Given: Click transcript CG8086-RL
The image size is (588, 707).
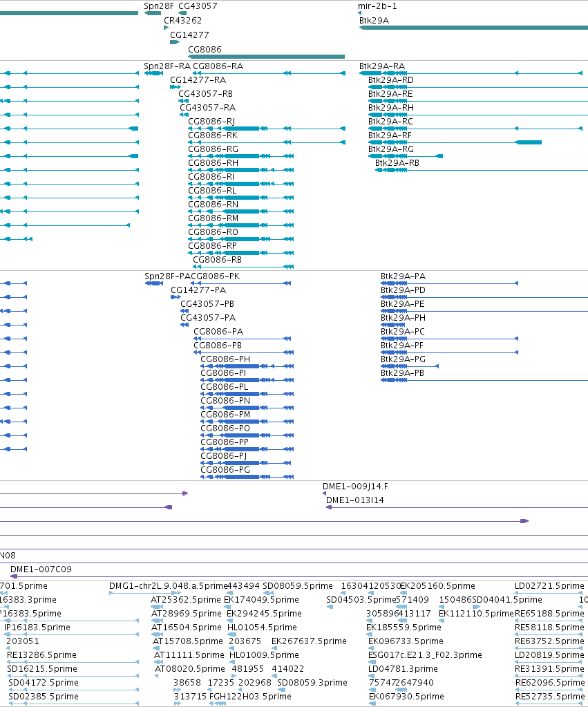Looking at the screenshot, I should coord(212,190).
